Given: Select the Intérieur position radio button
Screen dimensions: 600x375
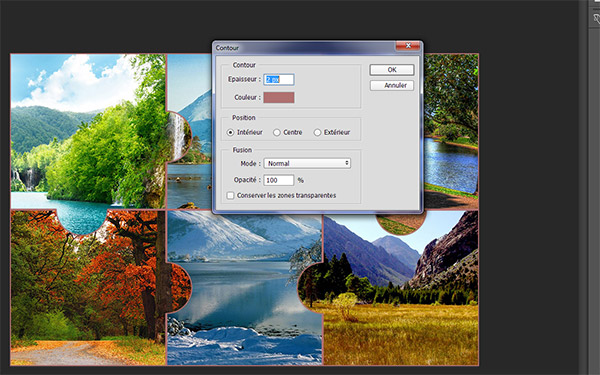Looking at the screenshot, I should tap(230, 132).
